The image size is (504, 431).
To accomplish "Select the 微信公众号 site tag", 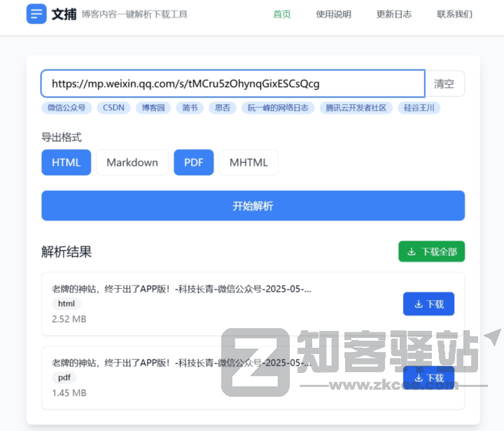I will (66, 108).
